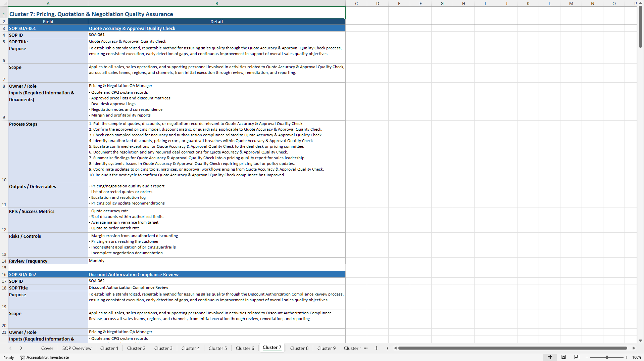The image size is (644, 361).
Task: Click the 100% zoom level
Action: pos(637,357)
